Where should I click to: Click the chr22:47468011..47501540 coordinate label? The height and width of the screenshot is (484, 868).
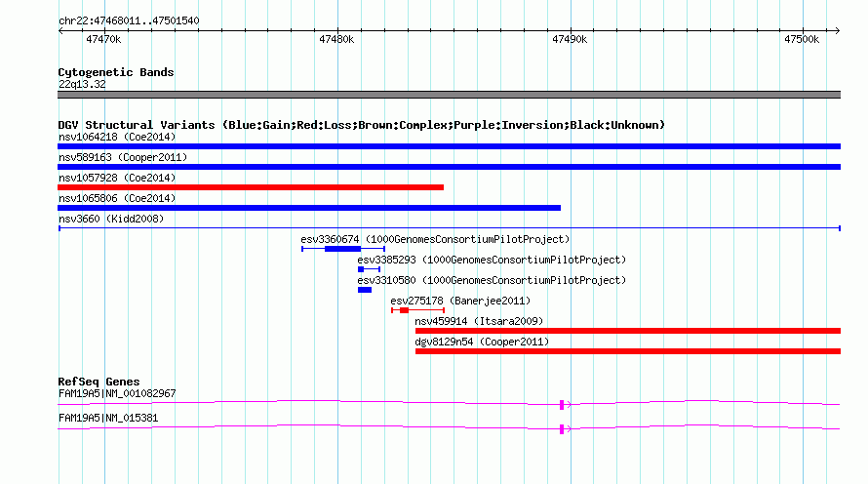pyautogui.click(x=129, y=20)
